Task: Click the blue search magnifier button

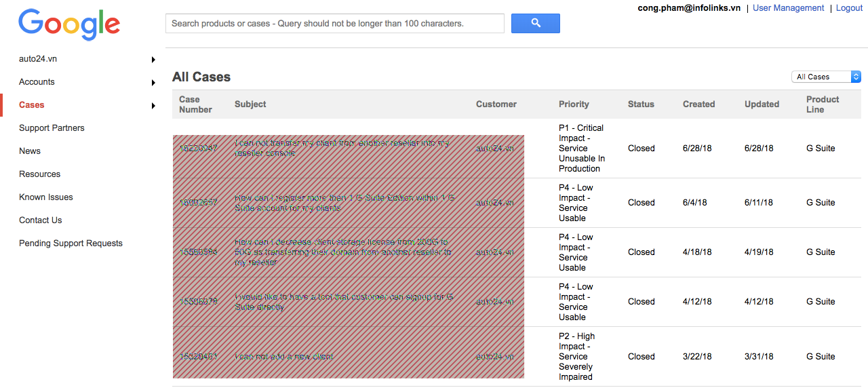Action: [535, 23]
